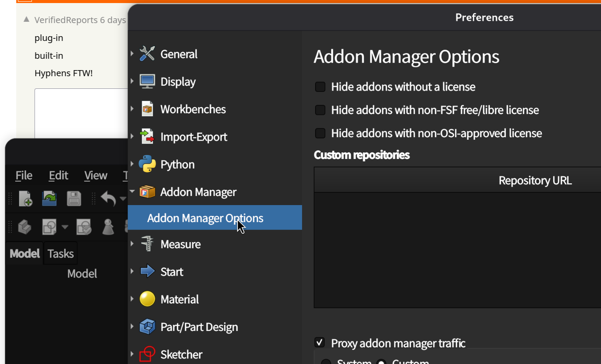Click the Check geometry toolbar icon
601x364 pixels.
(x=83, y=227)
